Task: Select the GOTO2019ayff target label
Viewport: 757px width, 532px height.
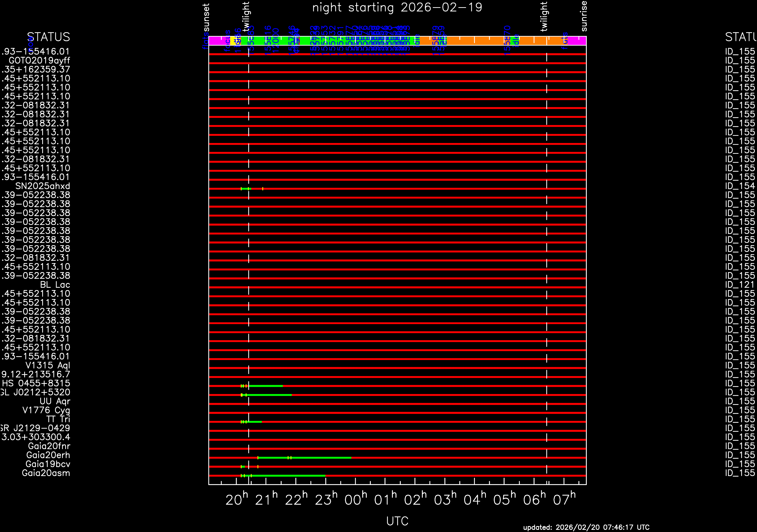Action: (39, 60)
